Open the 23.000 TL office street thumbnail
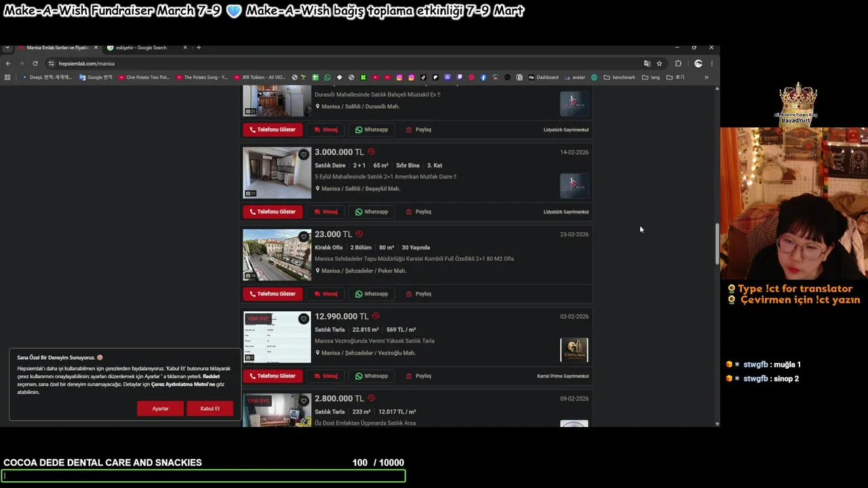 (x=277, y=255)
